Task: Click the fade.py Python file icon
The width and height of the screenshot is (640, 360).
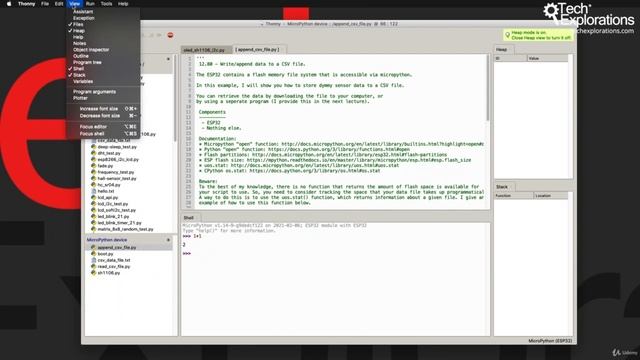Action: point(93,166)
